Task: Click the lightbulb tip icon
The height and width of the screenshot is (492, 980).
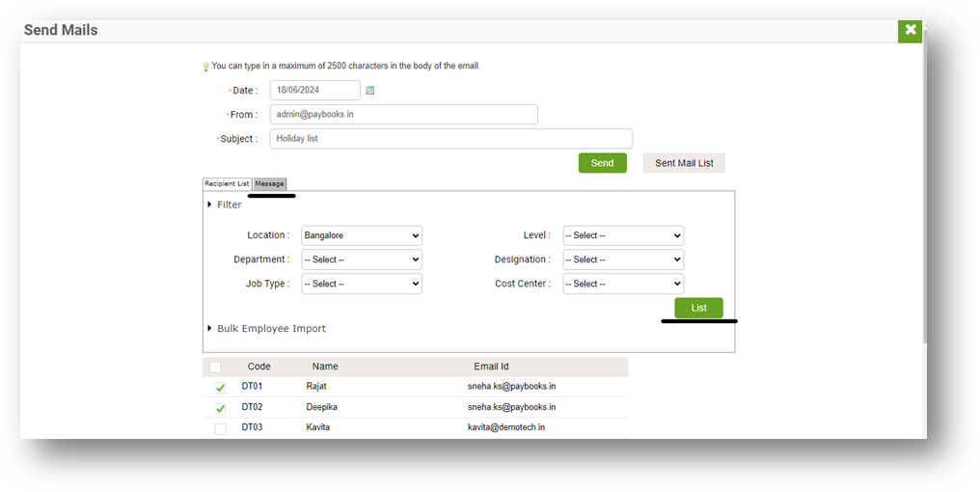Action: 205,67
